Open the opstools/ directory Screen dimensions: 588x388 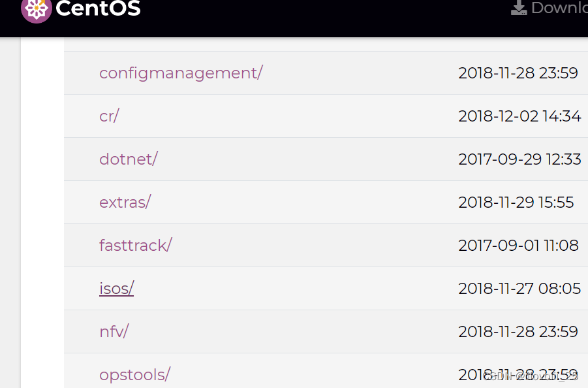[134, 374]
